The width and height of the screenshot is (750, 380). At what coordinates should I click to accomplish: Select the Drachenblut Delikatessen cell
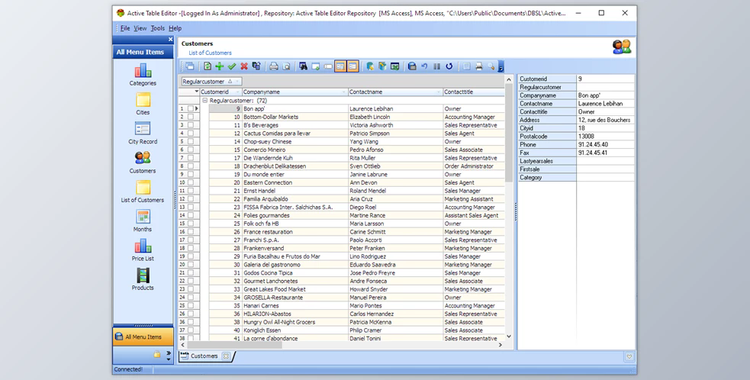coord(295,166)
